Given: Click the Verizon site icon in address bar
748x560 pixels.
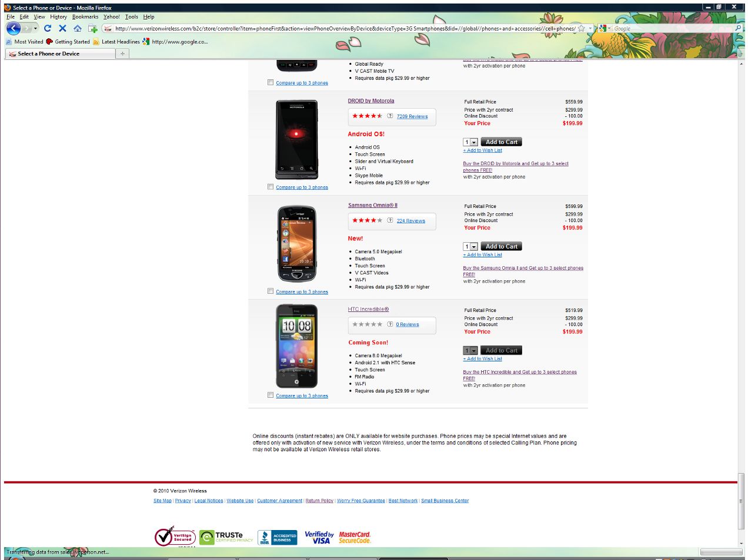Looking at the screenshot, I should [x=108, y=28].
